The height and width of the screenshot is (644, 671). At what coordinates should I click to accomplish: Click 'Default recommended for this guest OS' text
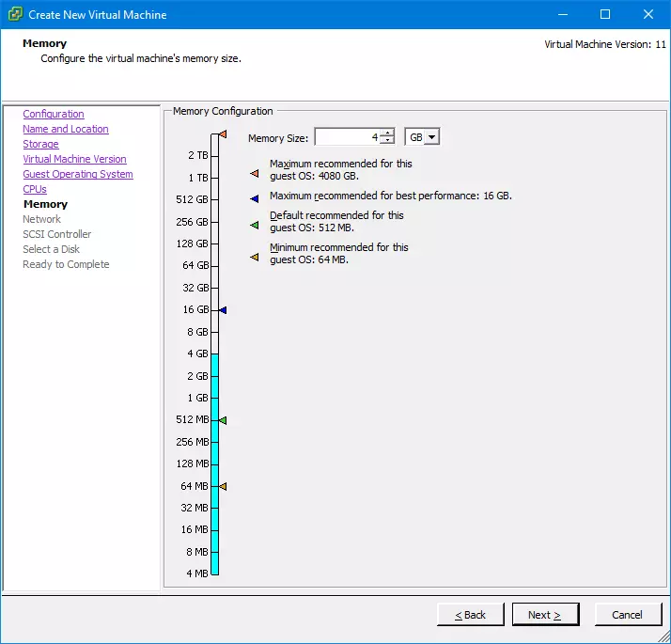[336, 221]
